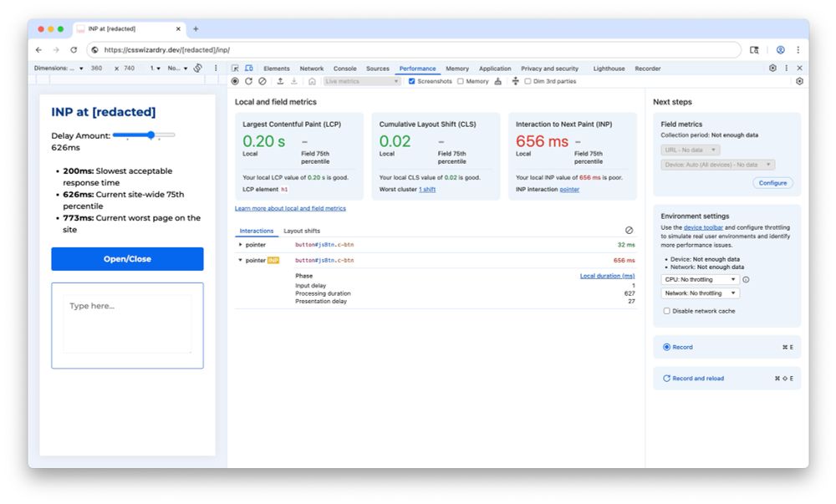
Task: Click the record and reload icon in the Performance toolbar
Action: (248, 81)
